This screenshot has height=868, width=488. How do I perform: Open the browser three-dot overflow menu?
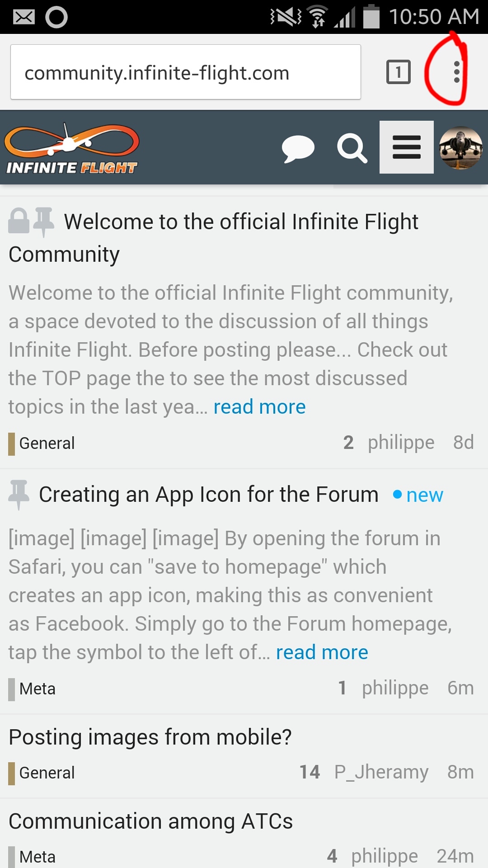(457, 72)
